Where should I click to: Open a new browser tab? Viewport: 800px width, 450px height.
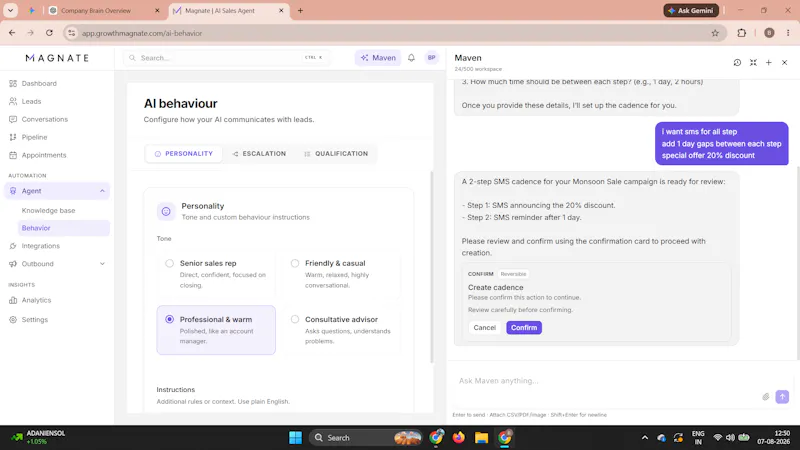(x=300, y=10)
